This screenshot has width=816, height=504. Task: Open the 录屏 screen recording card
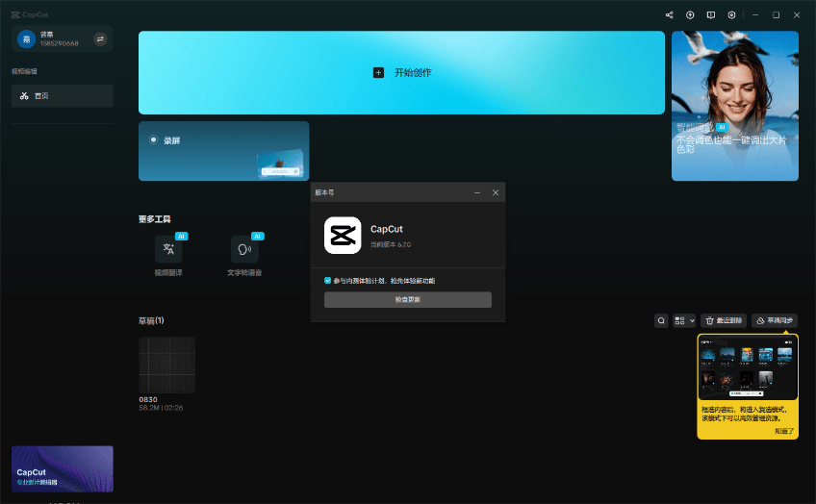click(x=223, y=151)
